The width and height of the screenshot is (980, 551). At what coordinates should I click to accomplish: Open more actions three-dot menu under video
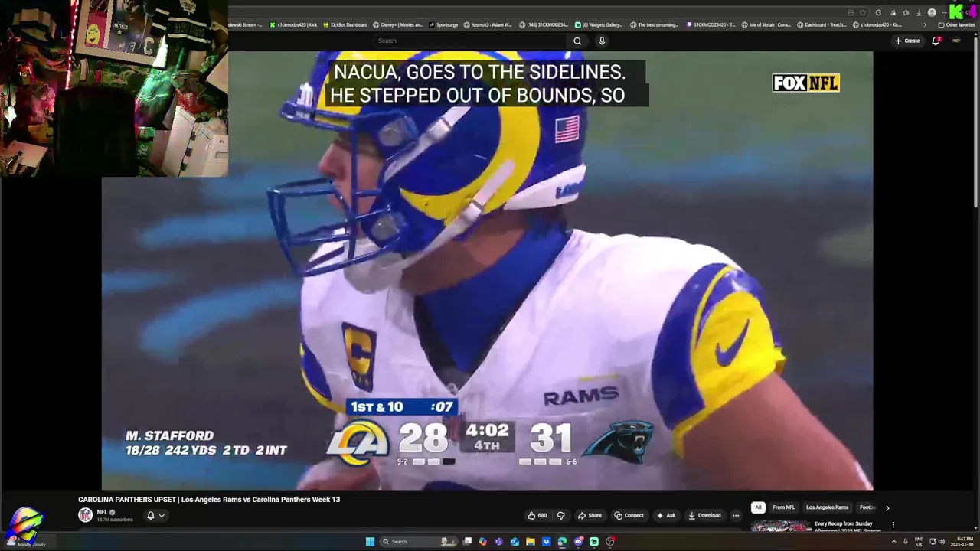[736, 515]
